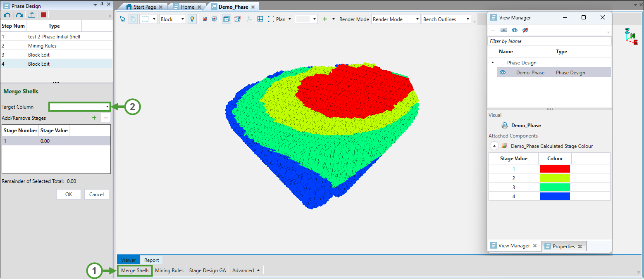The width and height of the screenshot is (644, 280).
Task: Click the undo arrow in Phase Design
Action: click(7, 15)
